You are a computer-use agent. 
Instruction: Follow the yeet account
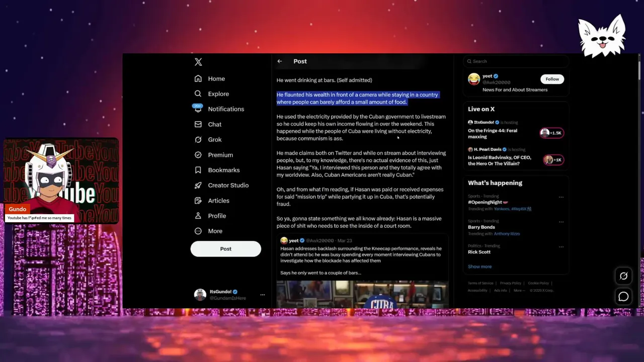pos(552,79)
